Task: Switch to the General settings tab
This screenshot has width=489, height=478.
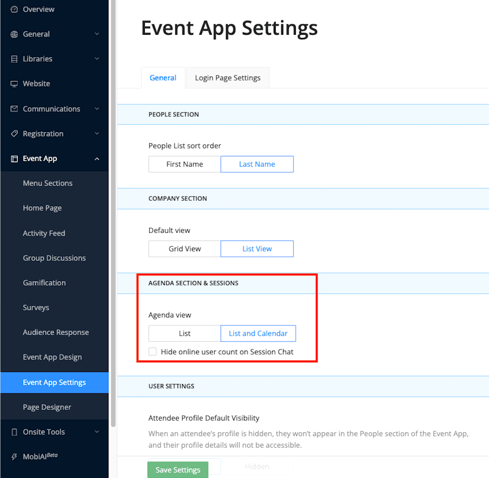Action: coord(163,78)
